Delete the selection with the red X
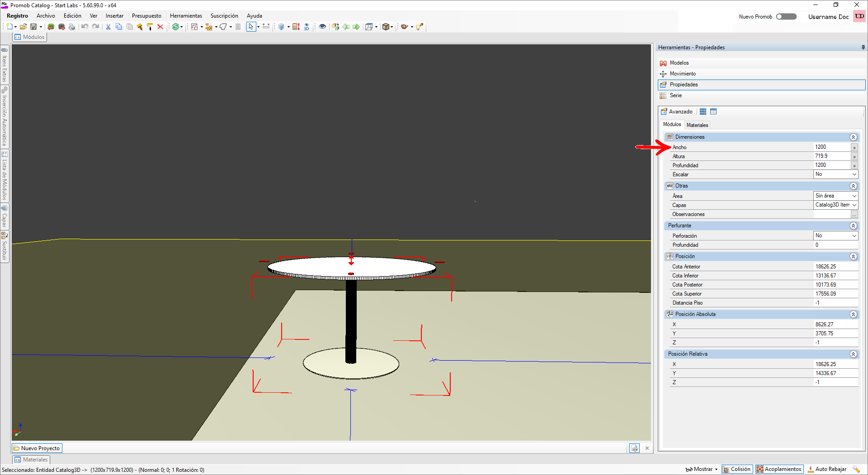The height and width of the screenshot is (475, 868). (x=160, y=27)
